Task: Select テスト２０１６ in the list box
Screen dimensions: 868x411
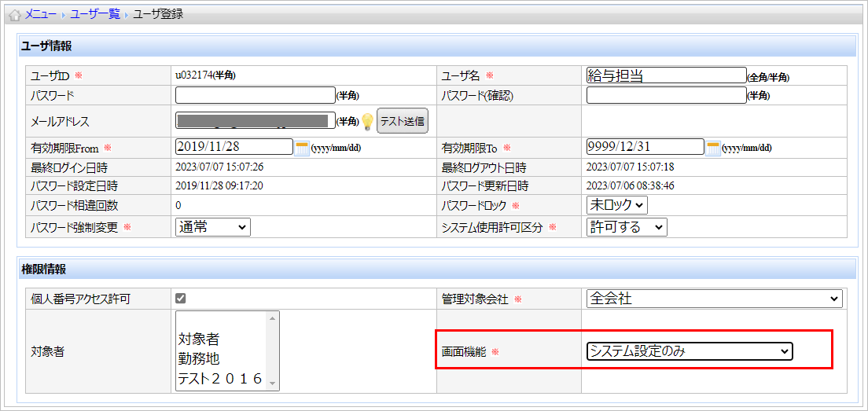Action: (x=220, y=379)
